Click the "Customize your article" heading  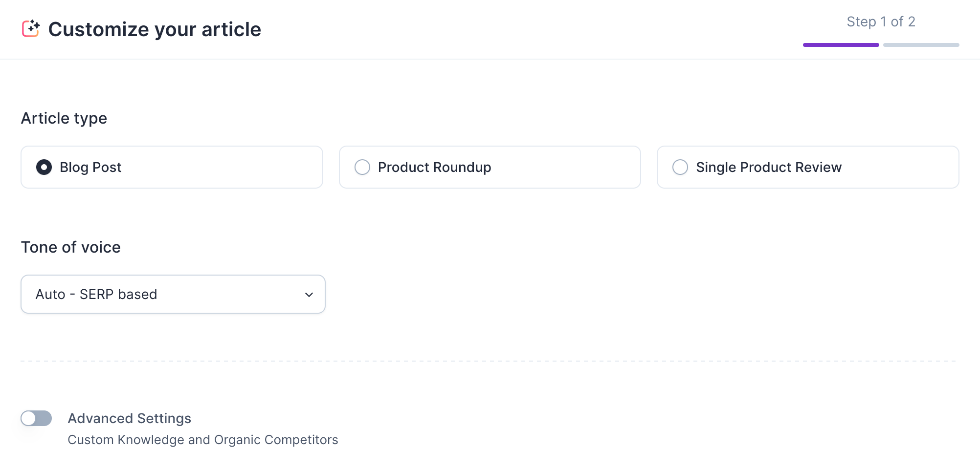[155, 29]
